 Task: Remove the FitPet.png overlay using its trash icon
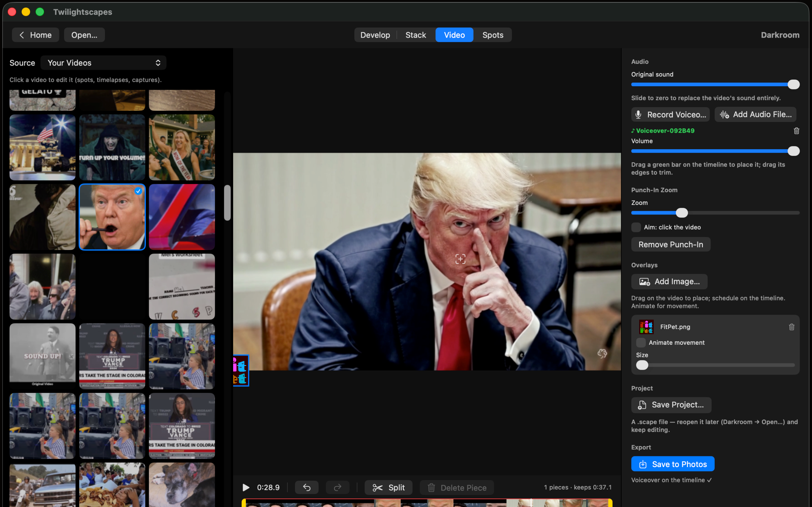click(x=792, y=327)
